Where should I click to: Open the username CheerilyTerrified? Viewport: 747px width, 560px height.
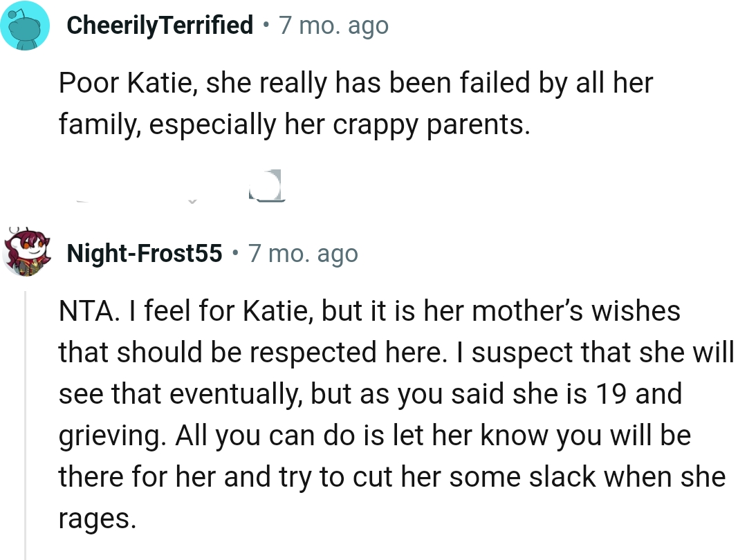coord(158,25)
